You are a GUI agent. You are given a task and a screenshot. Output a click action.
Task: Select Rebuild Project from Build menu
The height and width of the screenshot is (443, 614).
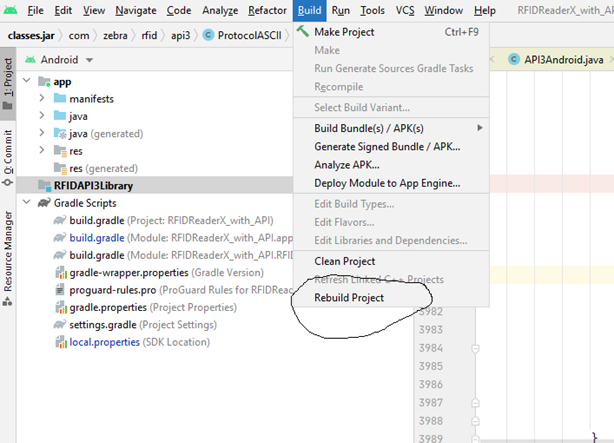[x=349, y=298]
